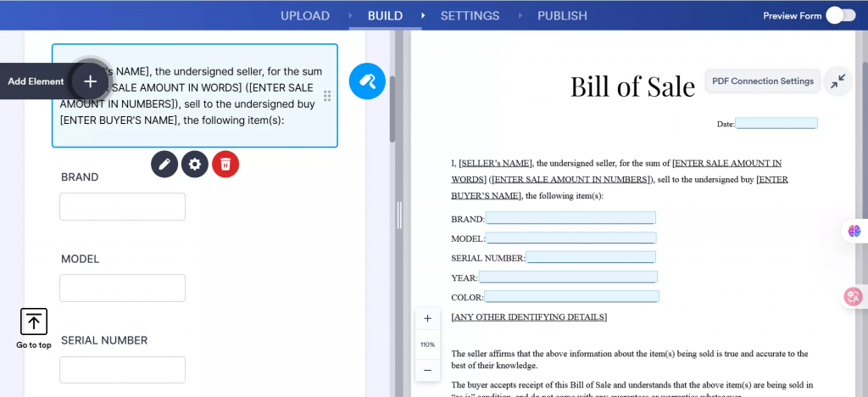Click the Add Element plus button
The image size is (868, 397).
90,81
